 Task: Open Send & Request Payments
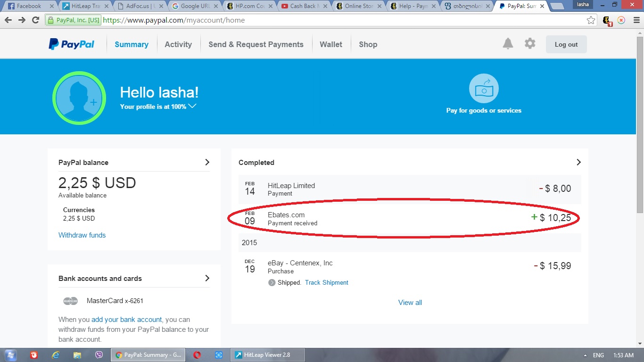point(256,44)
